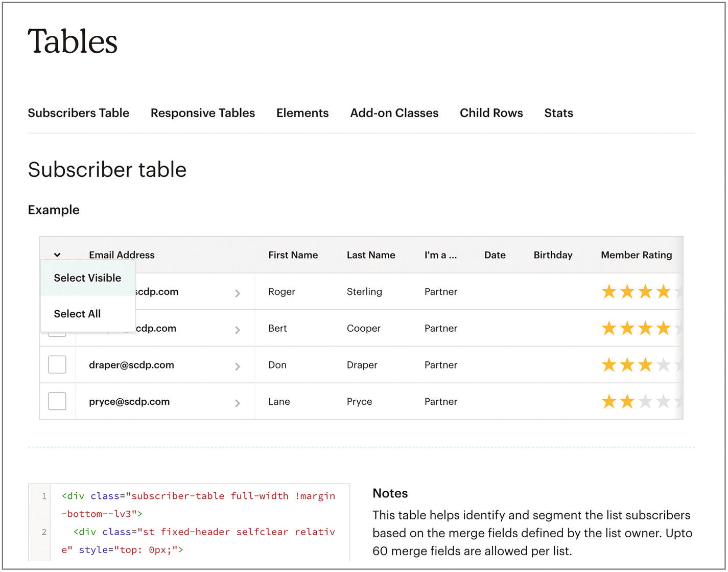Image resolution: width=728 pixels, height=572 pixels.
Task: Sort by Last Name column header
Action: [x=371, y=255]
